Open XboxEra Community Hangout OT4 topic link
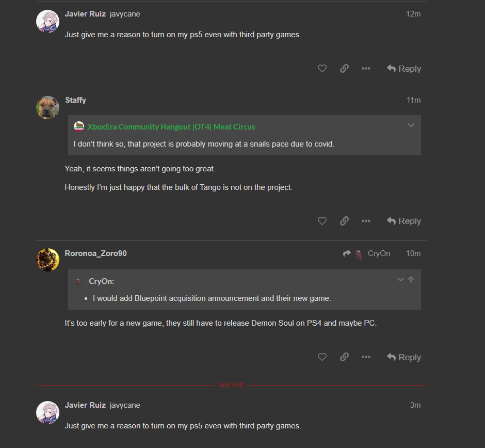The height and width of the screenshot is (448, 485). [171, 126]
